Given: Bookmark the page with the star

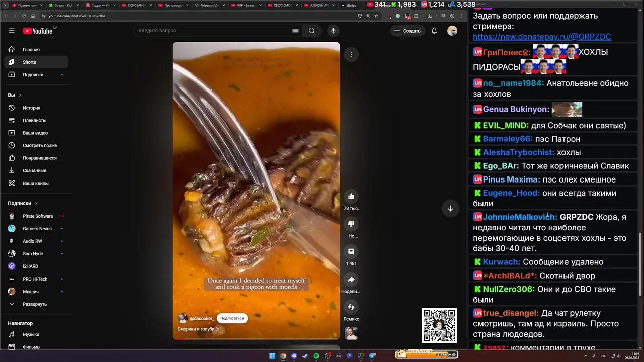Looking at the screenshot, I should tap(376, 16).
